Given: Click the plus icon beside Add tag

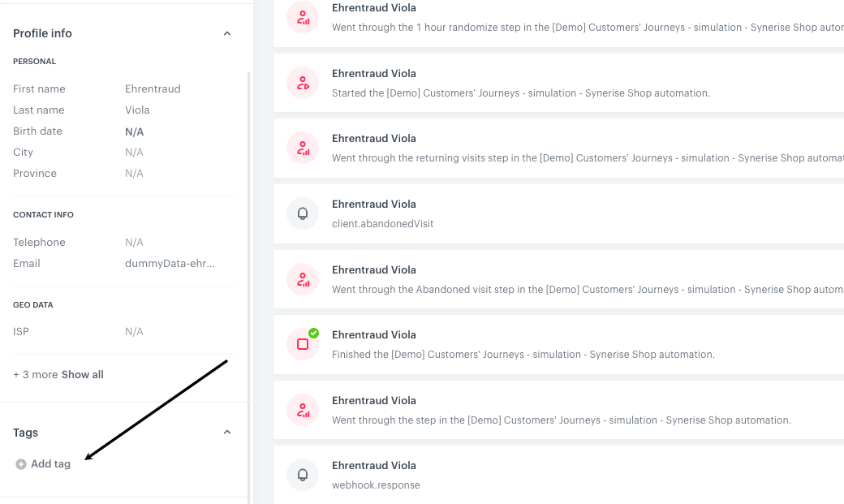Looking at the screenshot, I should point(21,464).
